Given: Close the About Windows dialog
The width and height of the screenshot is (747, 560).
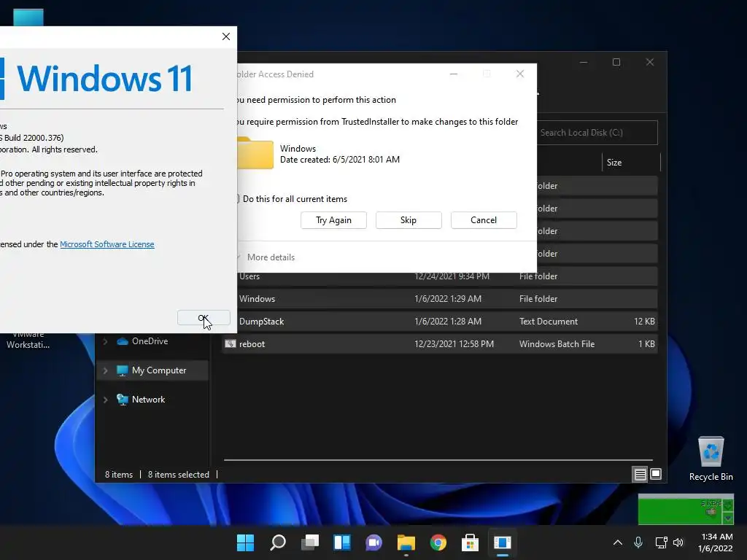Looking at the screenshot, I should (226, 36).
